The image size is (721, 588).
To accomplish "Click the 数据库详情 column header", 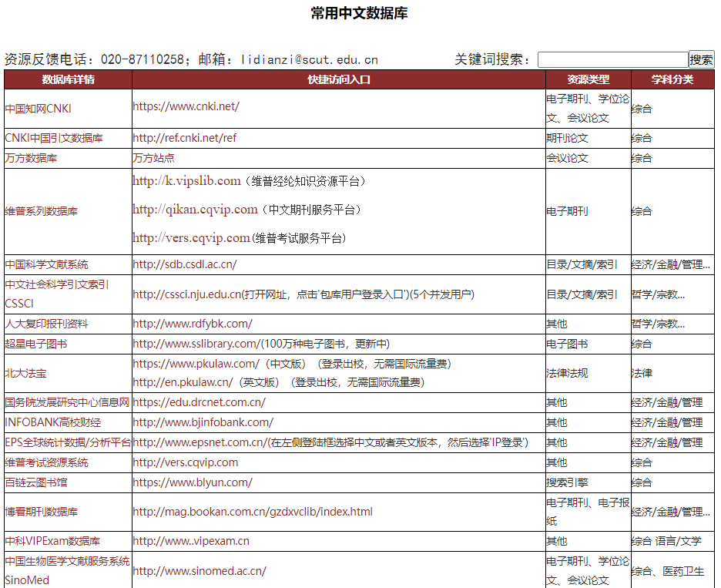I will pyautogui.click(x=68, y=79).
